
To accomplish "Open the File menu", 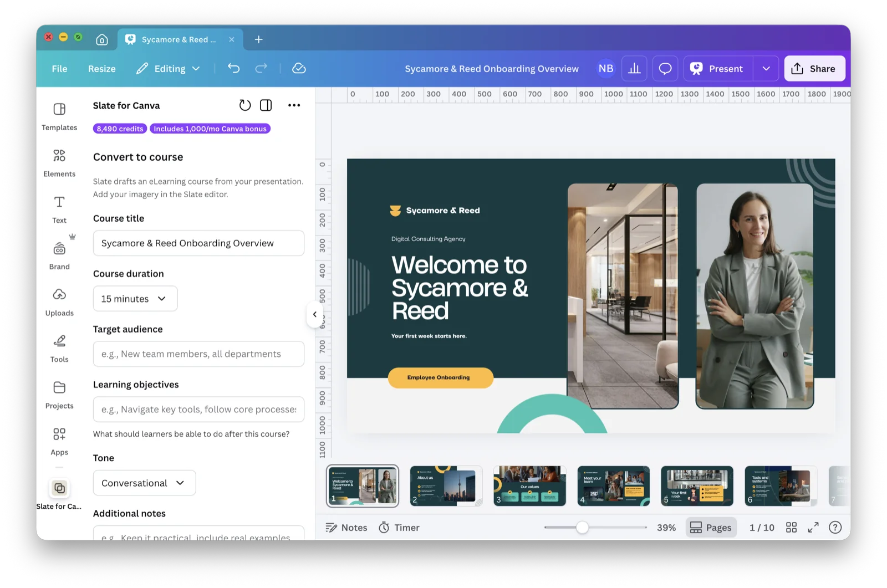I will pos(59,69).
